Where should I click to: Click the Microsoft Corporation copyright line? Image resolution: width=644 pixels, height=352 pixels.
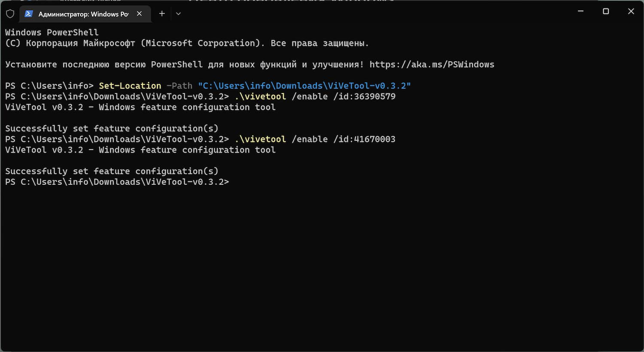(x=187, y=43)
